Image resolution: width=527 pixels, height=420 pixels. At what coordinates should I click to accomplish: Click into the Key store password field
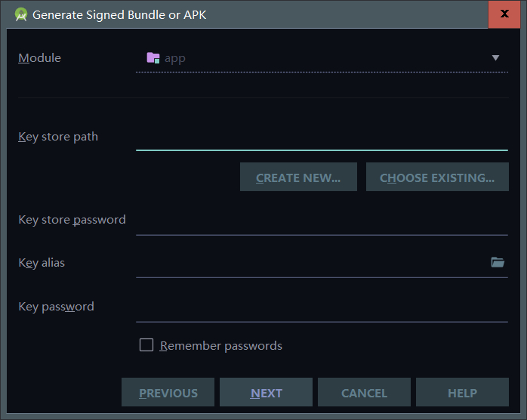tap(322, 221)
